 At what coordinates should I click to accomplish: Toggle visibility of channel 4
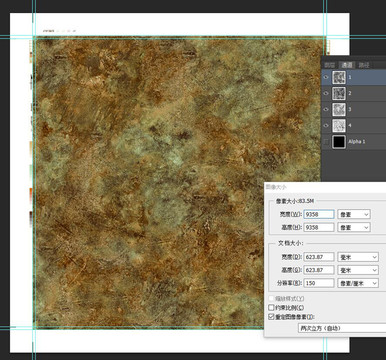pyautogui.click(x=326, y=125)
